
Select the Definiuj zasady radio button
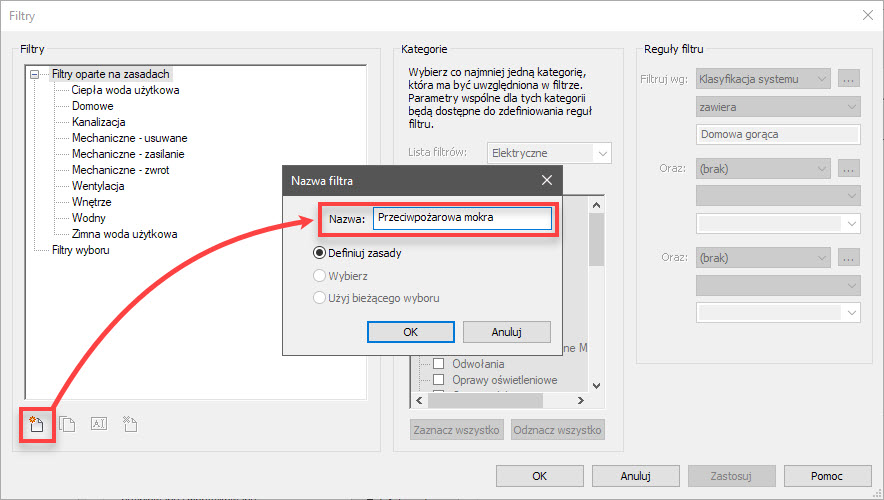coord(321,254)
